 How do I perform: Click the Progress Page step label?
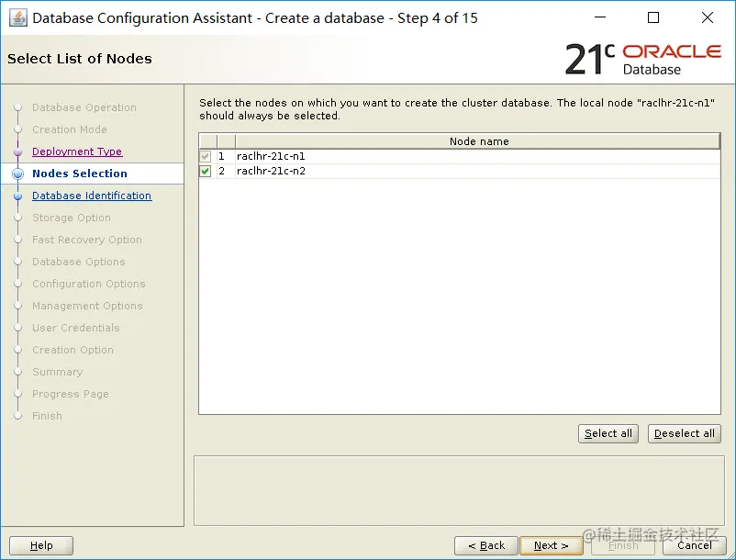pyautogui.click(x=71, y=395)
